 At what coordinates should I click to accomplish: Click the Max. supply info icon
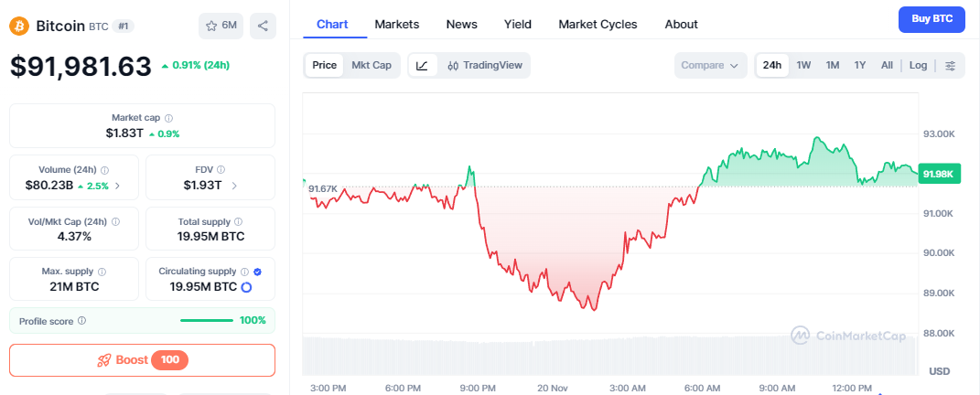[102, 272]
